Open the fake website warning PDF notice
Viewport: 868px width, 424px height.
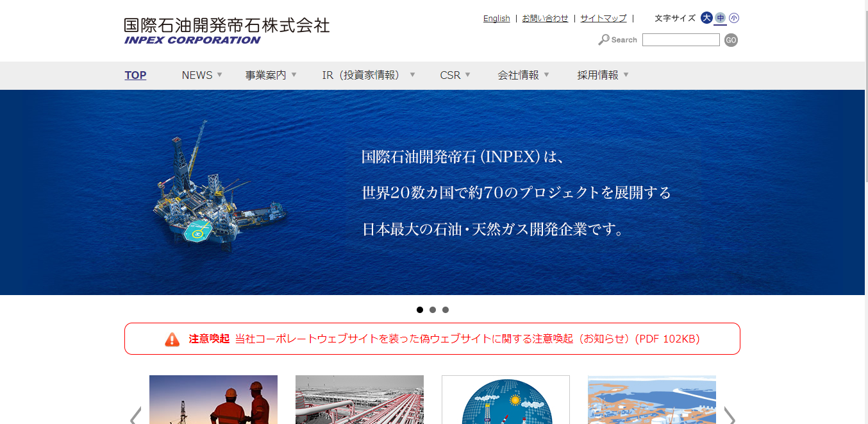(467, 339)
